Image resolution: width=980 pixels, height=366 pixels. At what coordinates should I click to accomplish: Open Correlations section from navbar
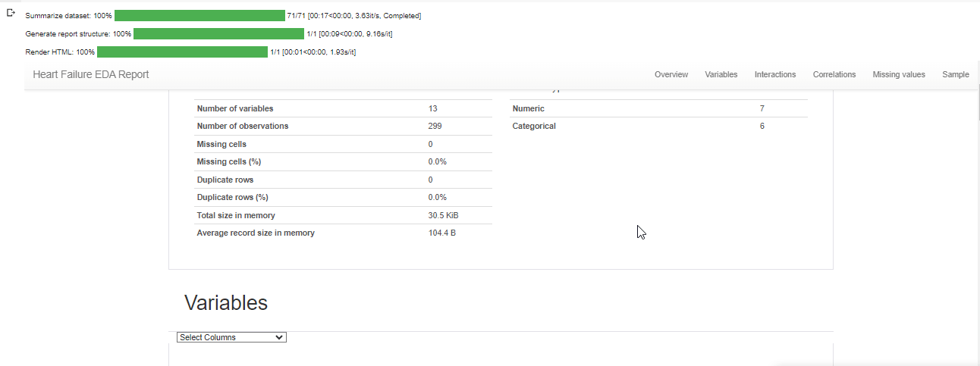pyautogui.click(x=834, y=74)
